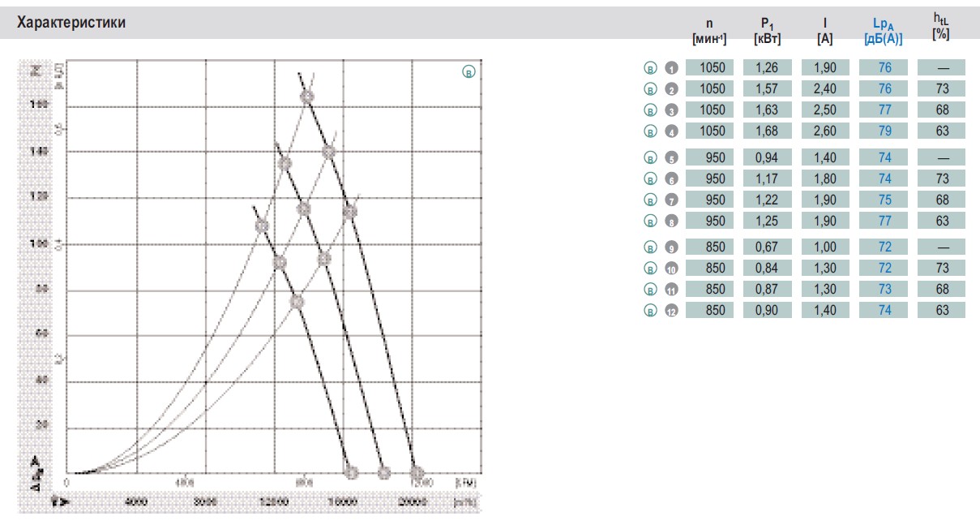The width and height of the screenshot is (980, 529).
Task: Click the circled B icon beside row 12
Action: tap(650, 311)
